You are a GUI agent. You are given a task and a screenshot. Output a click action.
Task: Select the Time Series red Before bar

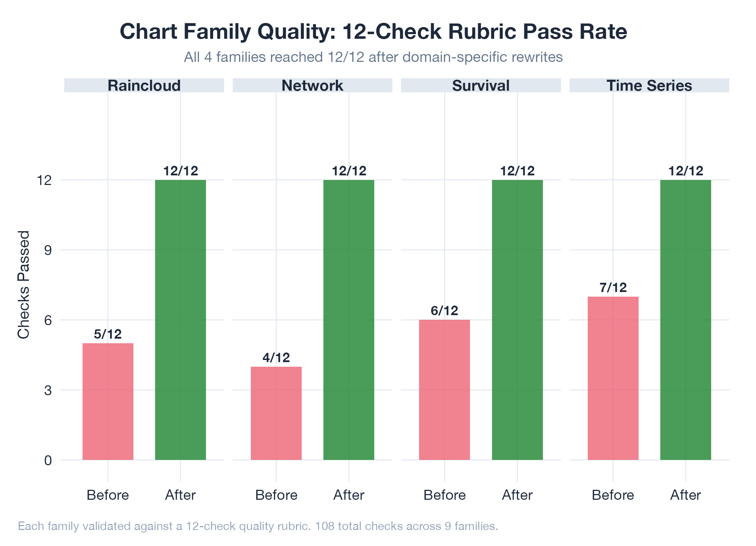613,378
